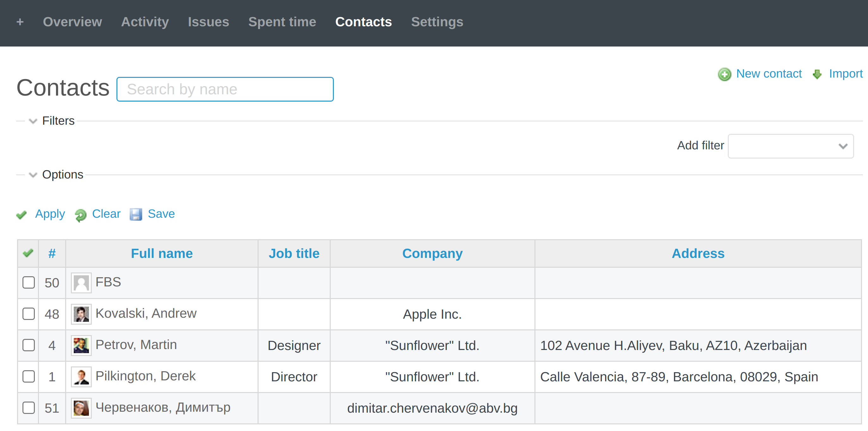Click the Save floppy disk icon
Screen dimensions: 868x431
136,215
